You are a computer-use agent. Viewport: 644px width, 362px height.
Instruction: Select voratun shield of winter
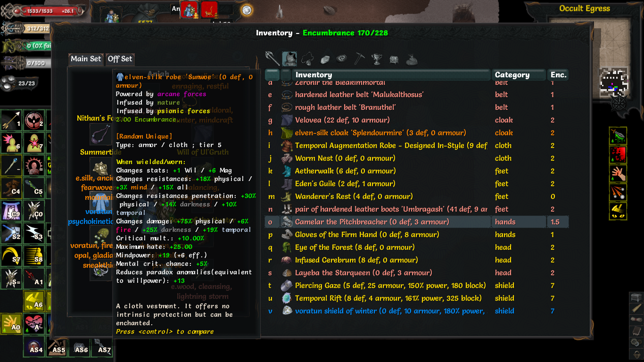tap(417, 311)
